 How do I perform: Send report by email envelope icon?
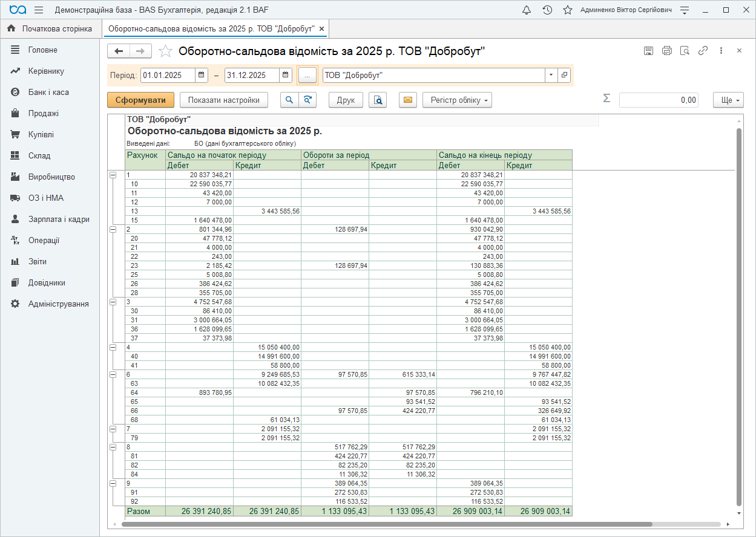(x=408, y=100)
